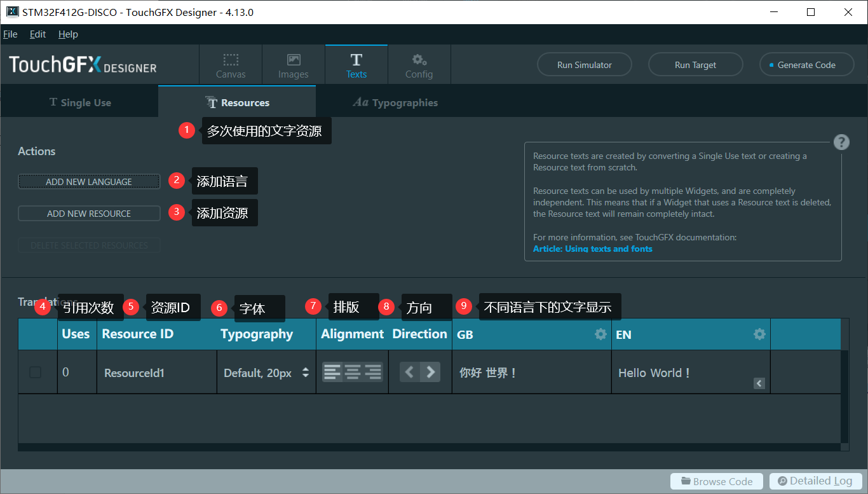
Task: Open the Images view
Action: (x=293, y=65)
